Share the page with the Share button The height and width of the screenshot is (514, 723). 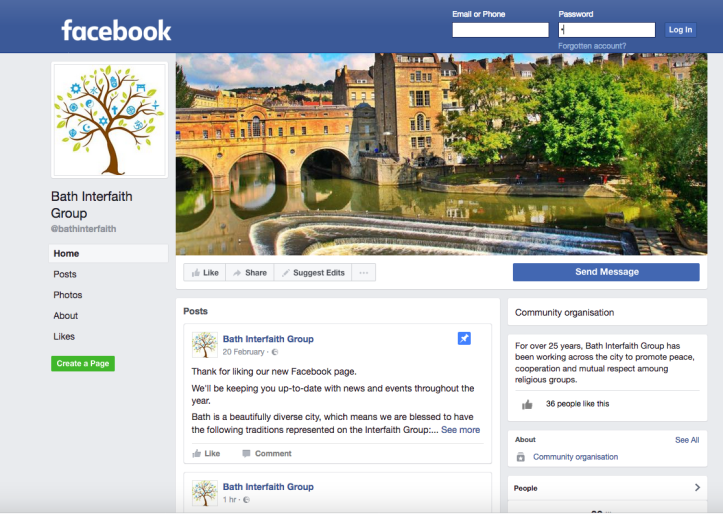click(249, 273)
